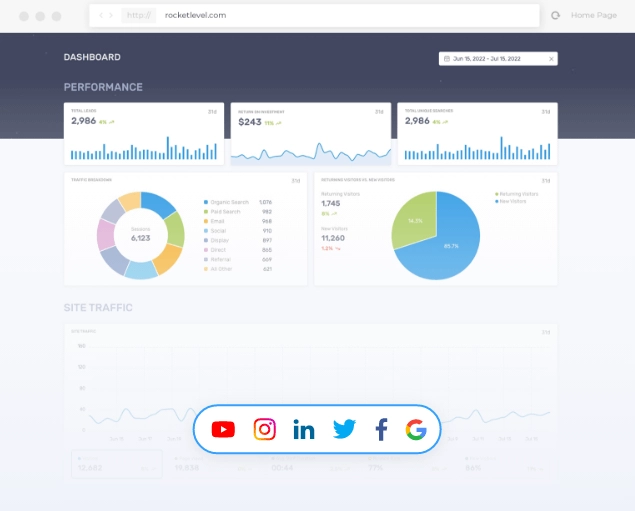Screen dimensions: 635x511
Task: Click the Twitter bird icon
Action: coord(344,429)
